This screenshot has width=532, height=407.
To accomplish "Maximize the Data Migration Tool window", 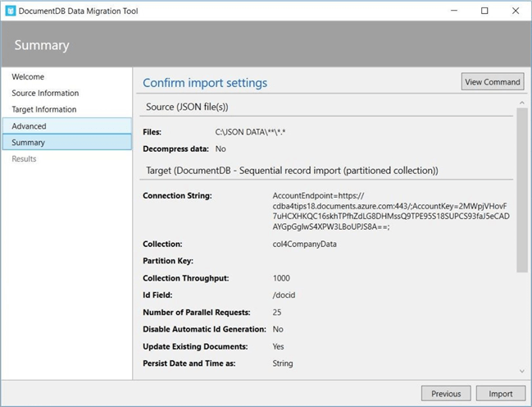I will pos(484,11).
